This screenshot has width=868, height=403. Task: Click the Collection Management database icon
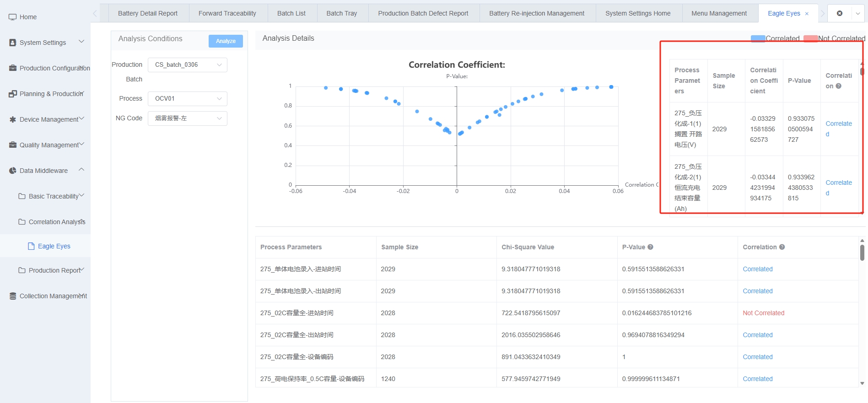[x=13, y=296]
